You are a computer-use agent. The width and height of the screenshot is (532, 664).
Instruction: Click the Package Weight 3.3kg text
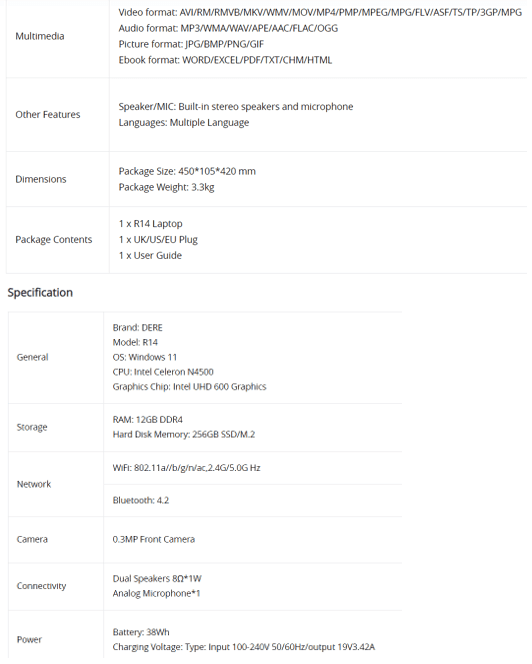tap(166, 187)
